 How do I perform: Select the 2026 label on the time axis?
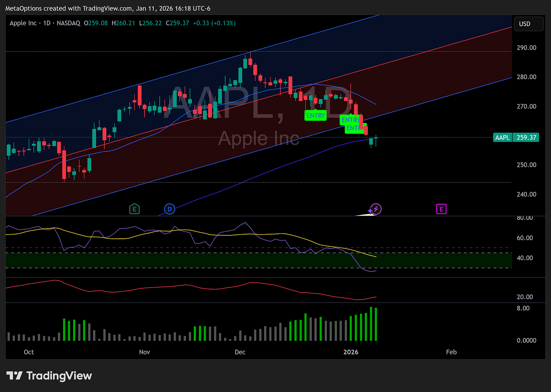[x=351, y=352]
